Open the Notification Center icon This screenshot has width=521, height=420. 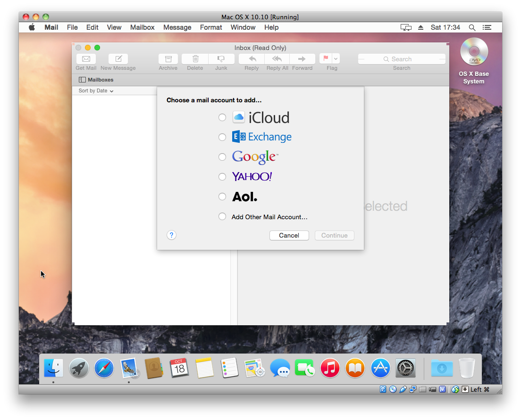pos(487,27)
